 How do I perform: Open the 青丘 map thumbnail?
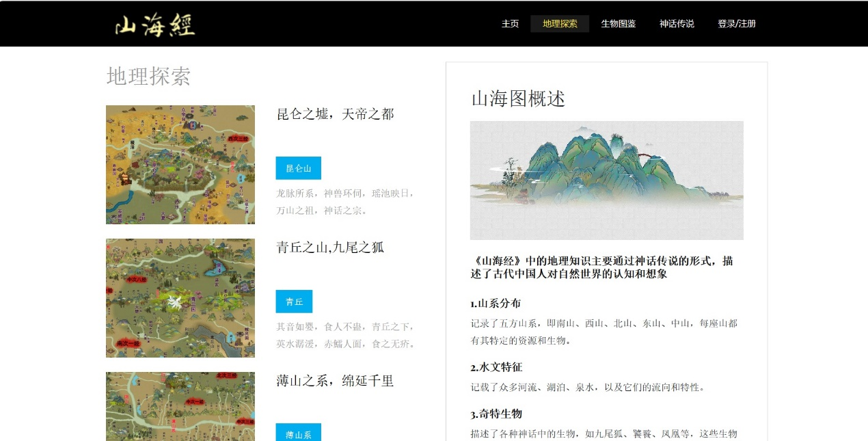pos(180,298)
